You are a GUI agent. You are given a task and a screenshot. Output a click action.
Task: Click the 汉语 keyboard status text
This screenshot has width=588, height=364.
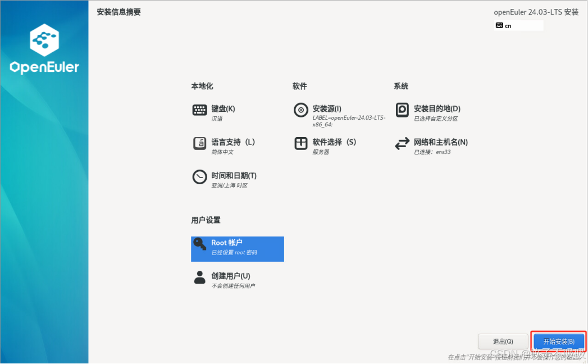pos(217,119)
